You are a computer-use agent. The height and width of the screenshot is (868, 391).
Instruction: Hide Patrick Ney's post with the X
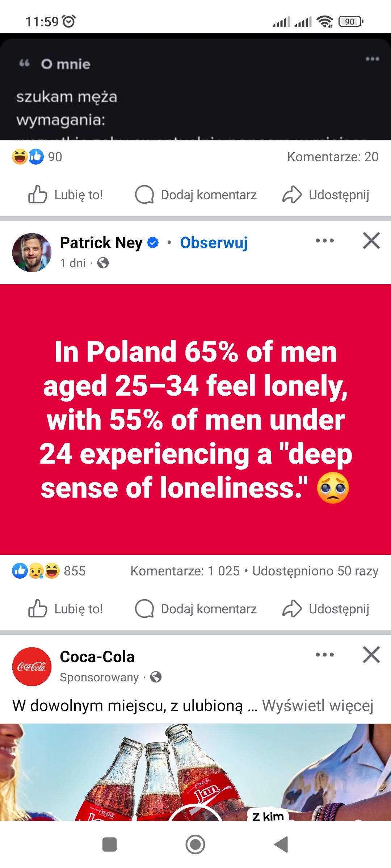tap(371, 241)
